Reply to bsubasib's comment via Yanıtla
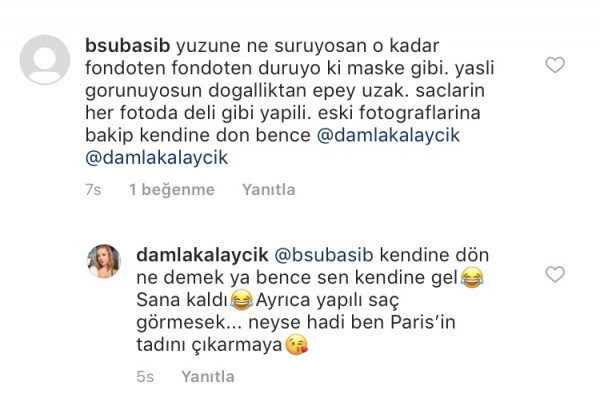 click(269, 189)
